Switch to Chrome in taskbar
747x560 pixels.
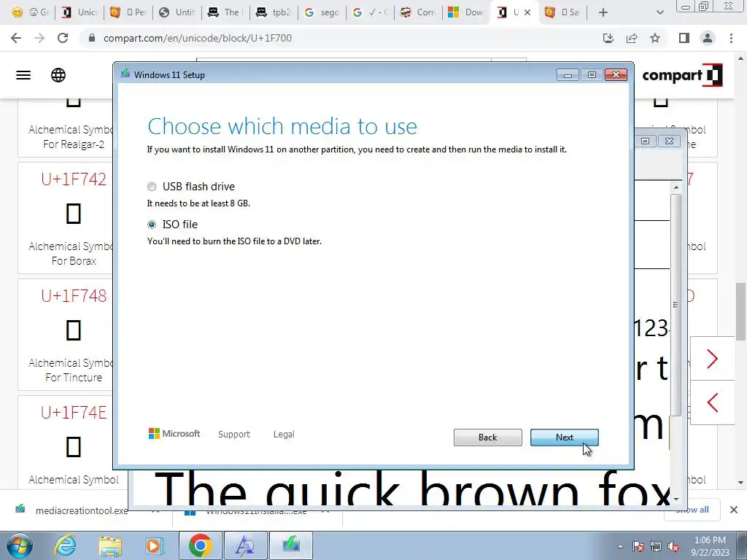click(200, 545)
